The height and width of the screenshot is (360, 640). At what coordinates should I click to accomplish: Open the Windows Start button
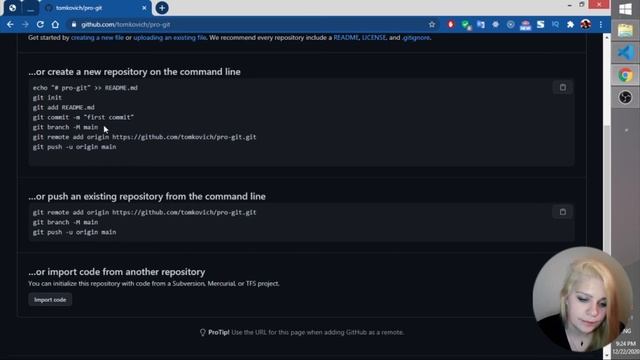(625, 9)
